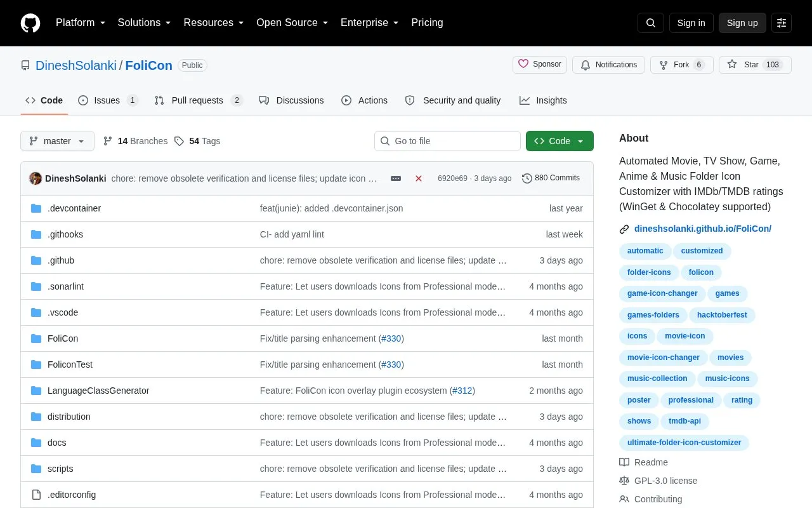Click the .vscode folder icon
Viewport: 812px width, 508px height.
(36, 312)
